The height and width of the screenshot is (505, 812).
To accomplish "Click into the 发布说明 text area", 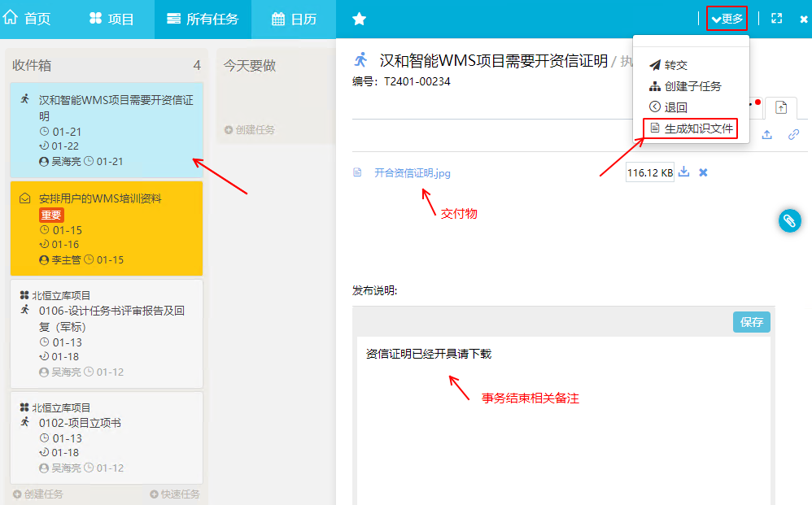I will click(563, 407).
